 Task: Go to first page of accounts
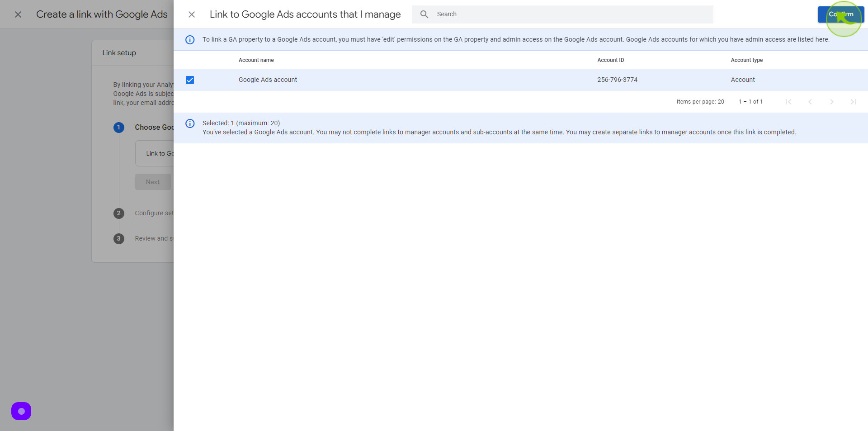click(x=788, y=102)
